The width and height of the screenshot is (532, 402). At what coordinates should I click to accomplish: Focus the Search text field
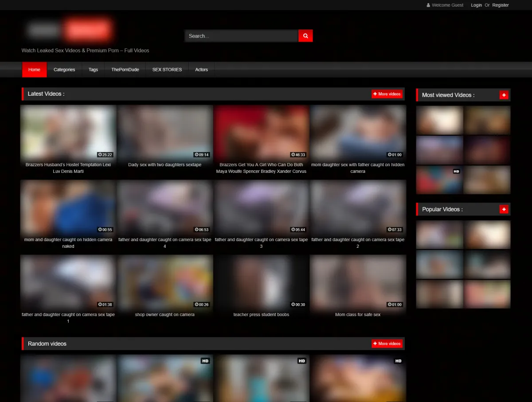[241, 36]
